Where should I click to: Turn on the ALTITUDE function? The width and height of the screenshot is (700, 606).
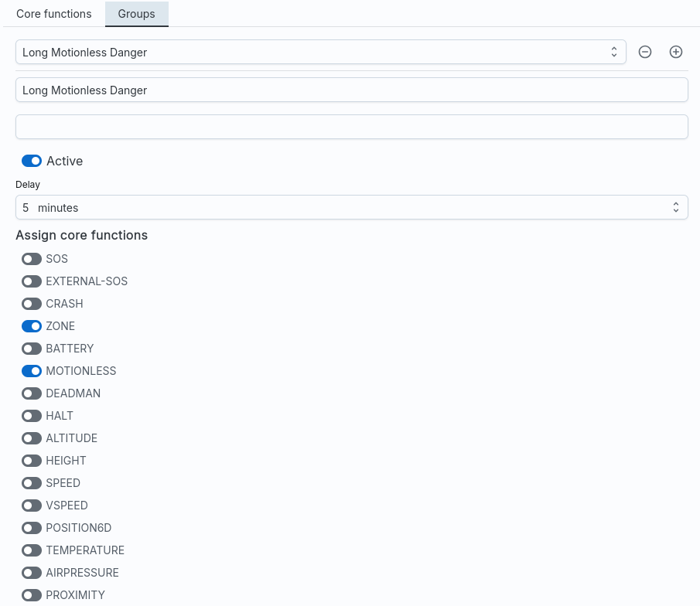pyautogui.click(x=32, y=438)
